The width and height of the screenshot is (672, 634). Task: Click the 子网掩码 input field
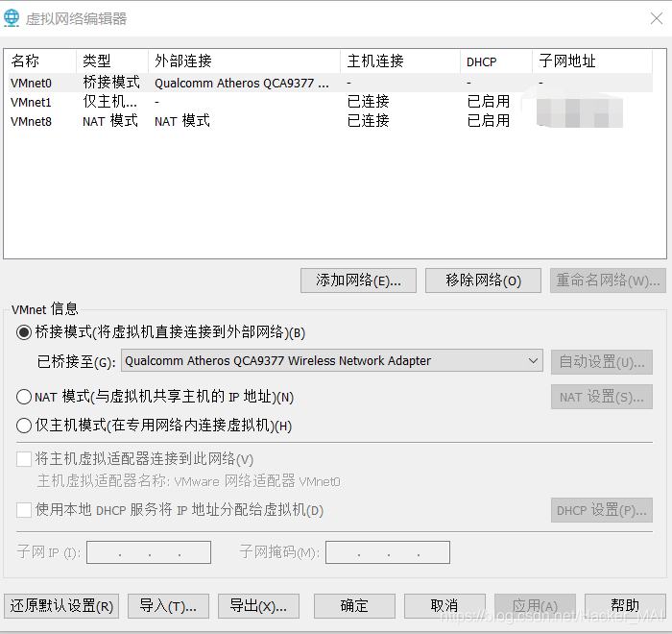click(388, 552)
